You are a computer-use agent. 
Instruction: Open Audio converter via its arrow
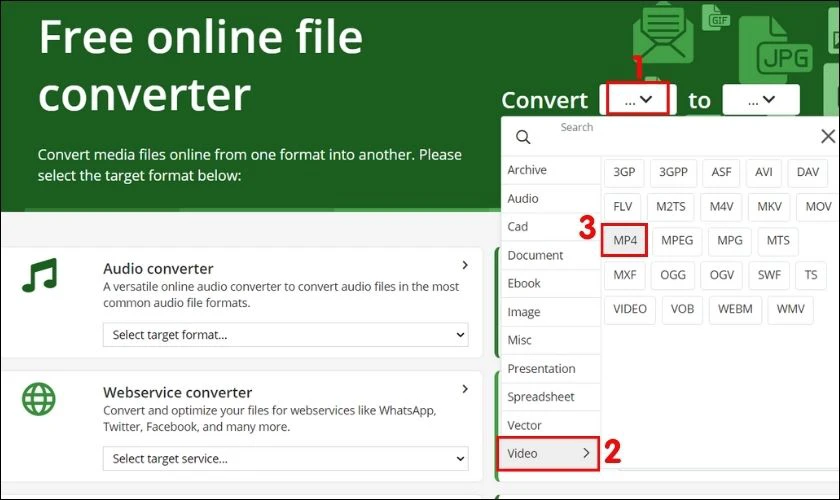click(464, 265)
